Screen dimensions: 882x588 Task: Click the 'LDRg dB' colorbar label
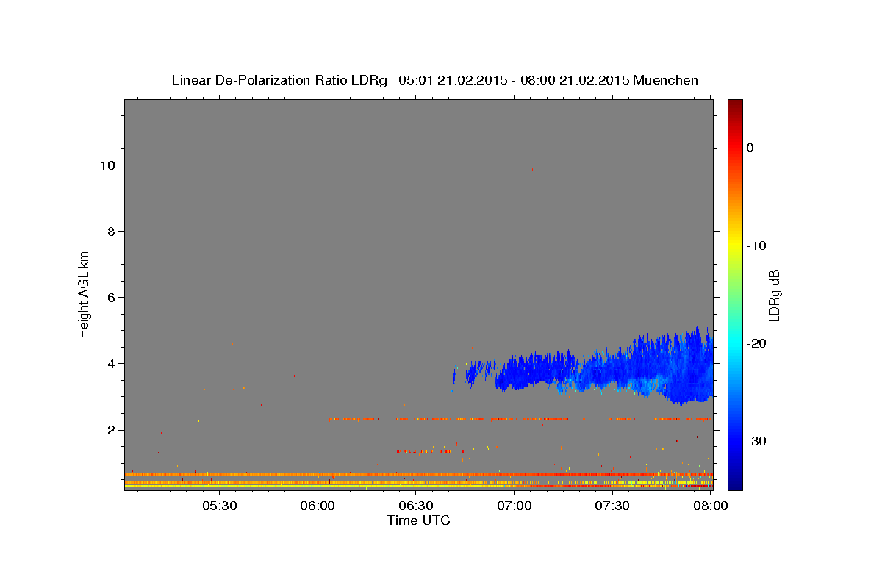coord(774,296)
